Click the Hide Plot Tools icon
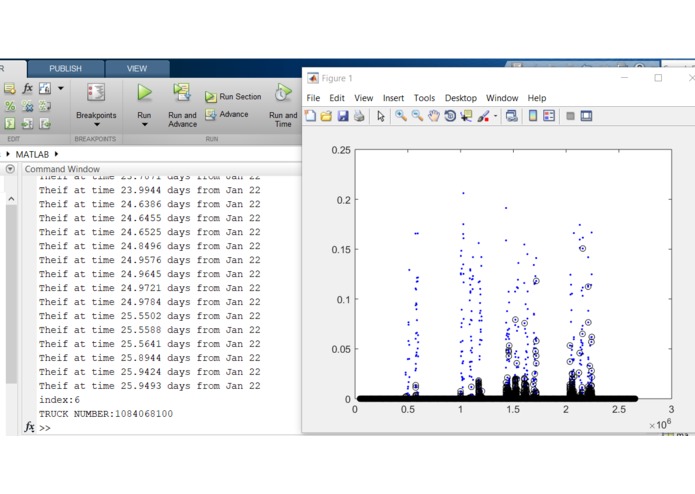This screenshot has height=494, width=695. pos(570,116)
